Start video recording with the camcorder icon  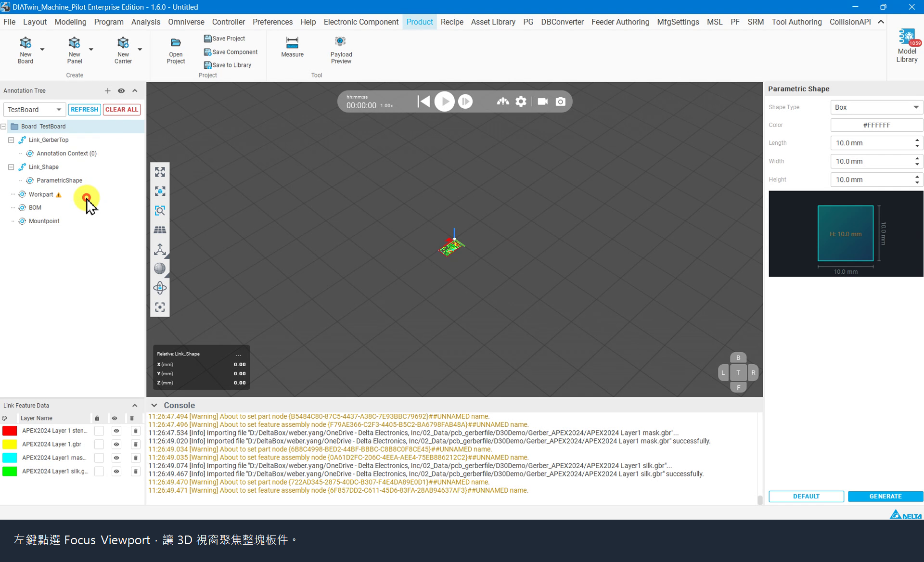(542, 102)
